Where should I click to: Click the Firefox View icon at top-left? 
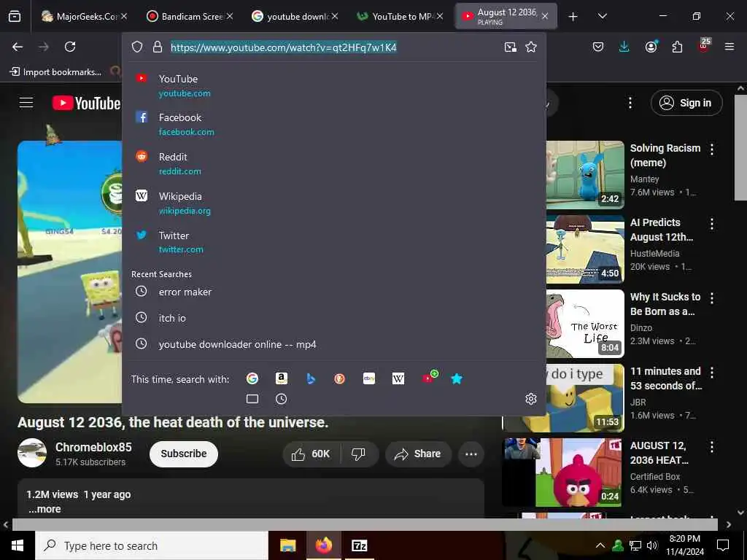(15, 16)
